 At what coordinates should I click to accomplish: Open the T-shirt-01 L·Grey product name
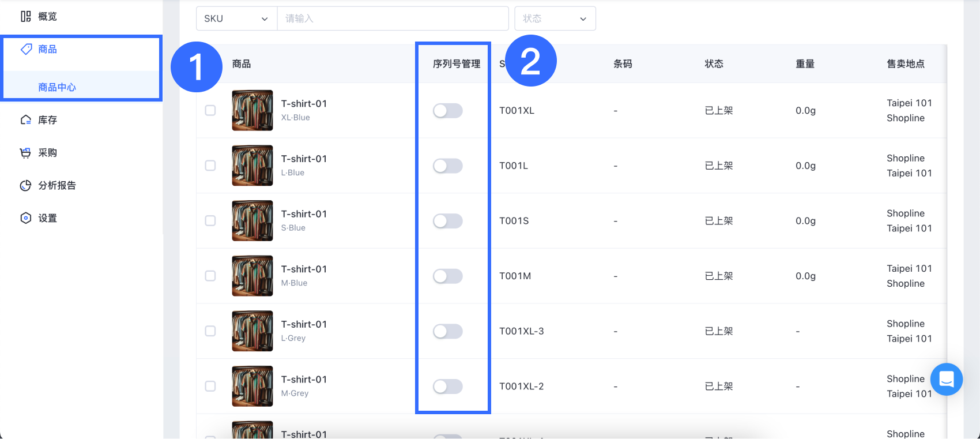click(304, 324)
